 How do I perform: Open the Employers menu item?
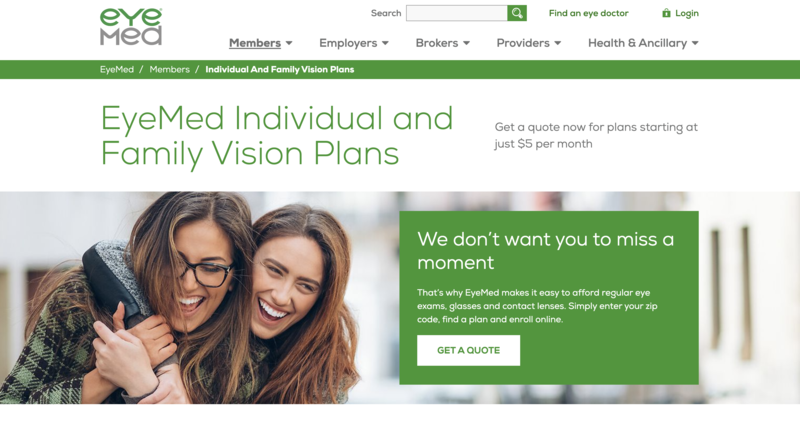pyautogui.click(x=348, y=43)
